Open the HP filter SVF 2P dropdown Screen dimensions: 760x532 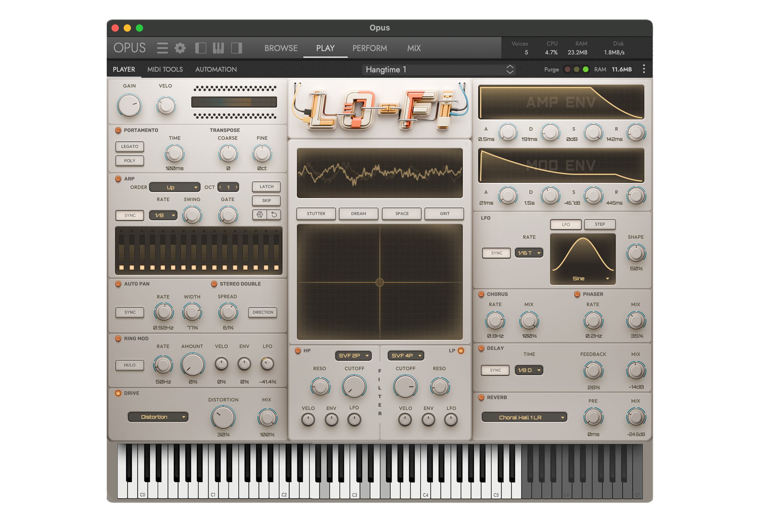353,355
